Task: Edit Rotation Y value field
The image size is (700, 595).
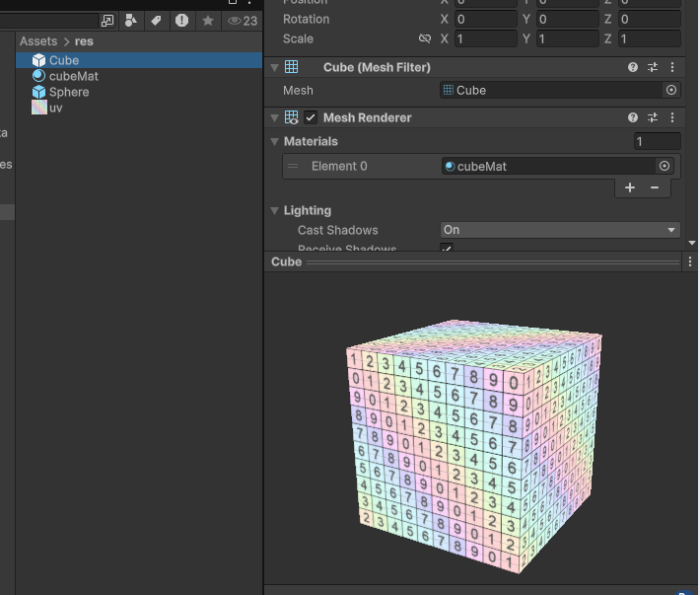Action: tap(568, 19)
